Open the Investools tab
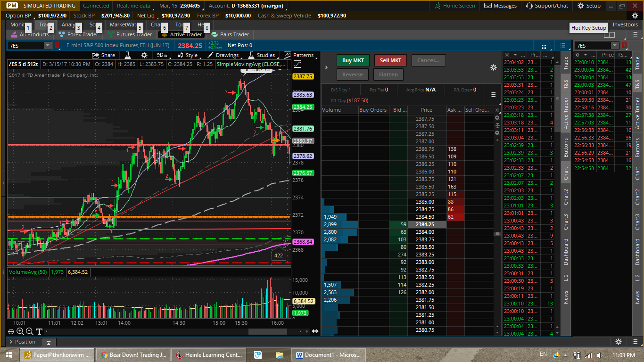644x362 pixels. coord(625,25)
